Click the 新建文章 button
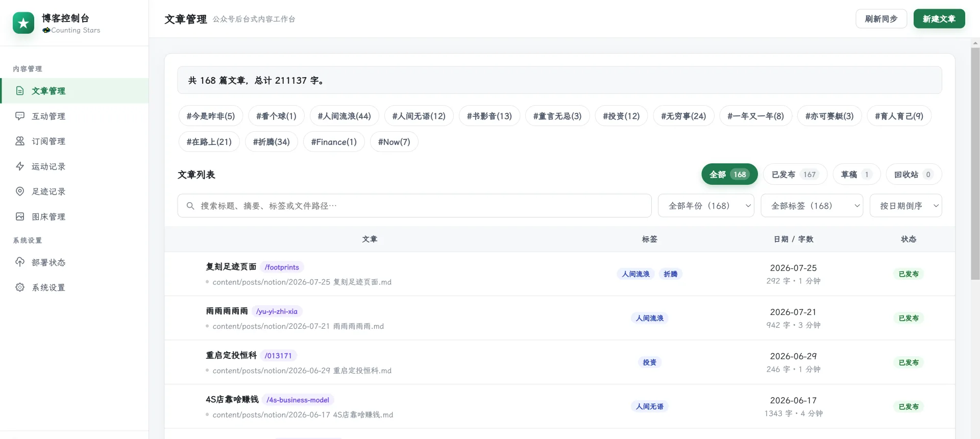Image resolution: width=980 pixels, height=439 pixels. point(939,19)
